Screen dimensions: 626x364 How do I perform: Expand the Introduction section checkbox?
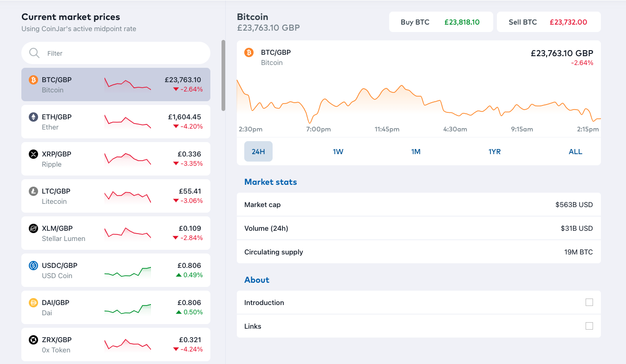point(589,302)
